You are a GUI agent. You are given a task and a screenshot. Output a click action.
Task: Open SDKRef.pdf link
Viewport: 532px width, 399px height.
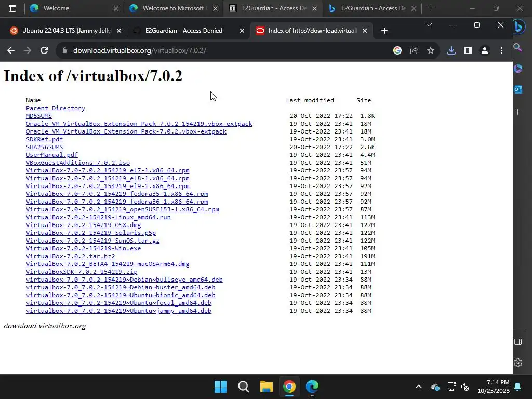[45, 139]
